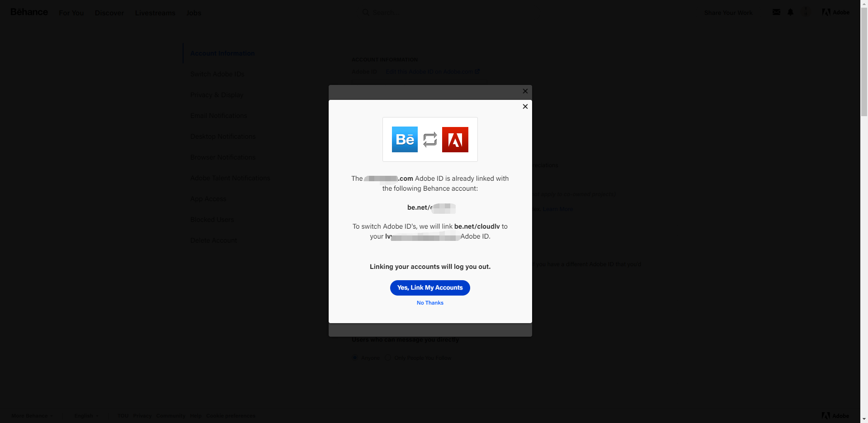Select Only People You Follow radio
This screenshot has width=868, height=423.
tap(388, 358)
